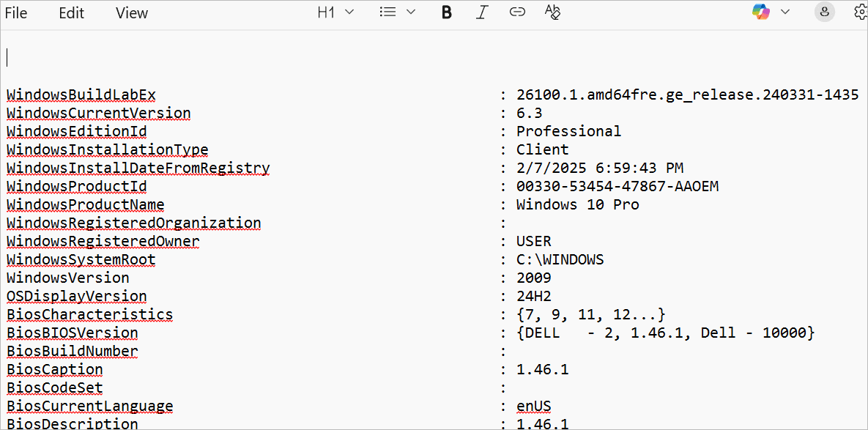Viewport: 868px width, 430px height.
Task: Open Copilot from the colorful icon
Action: 761,12
